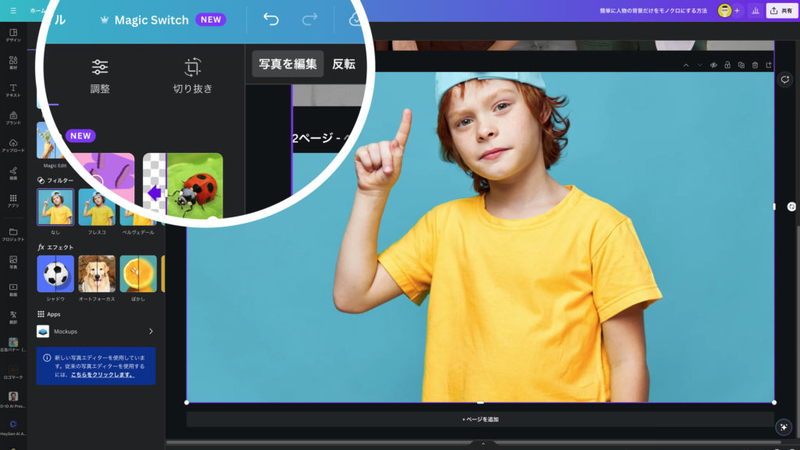Open the hamburger main menu
This screenshot has width=800, height=450.
pyautogui.click(x=13, y=10)
